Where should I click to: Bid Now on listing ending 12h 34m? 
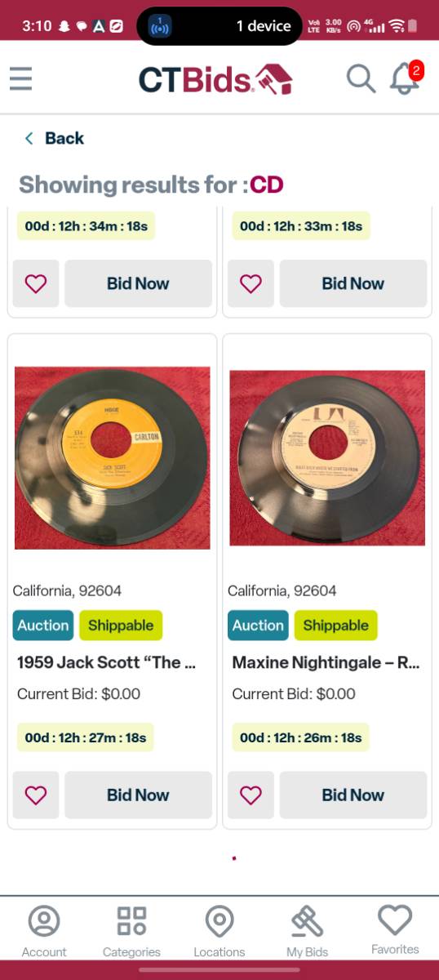tap(138, 283)
